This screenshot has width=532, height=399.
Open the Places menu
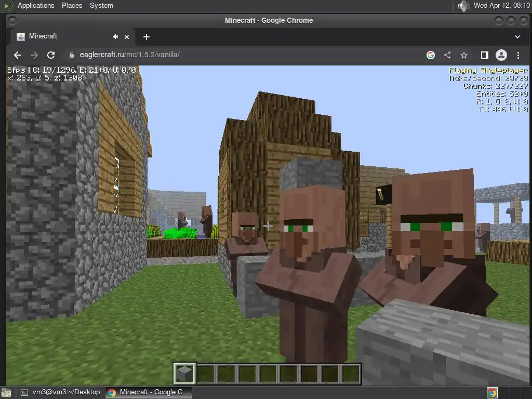coord(72,5)
